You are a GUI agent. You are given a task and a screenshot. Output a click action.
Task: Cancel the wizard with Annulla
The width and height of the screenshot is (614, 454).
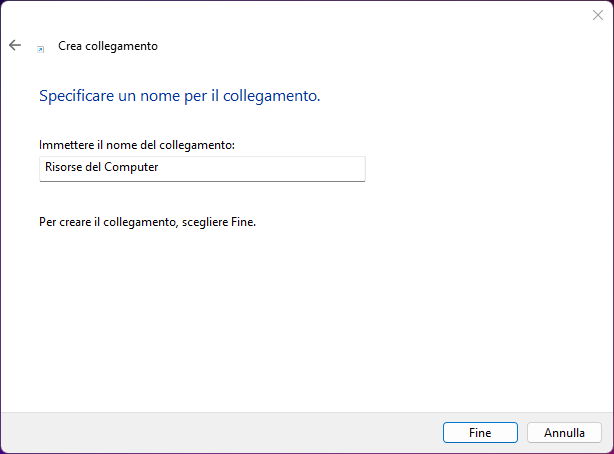(x=564, y=433)
